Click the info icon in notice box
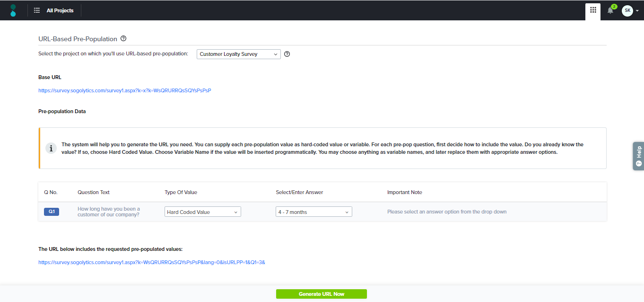The height and width of the screenshot is (302, 644). click(x=51, y=148)
